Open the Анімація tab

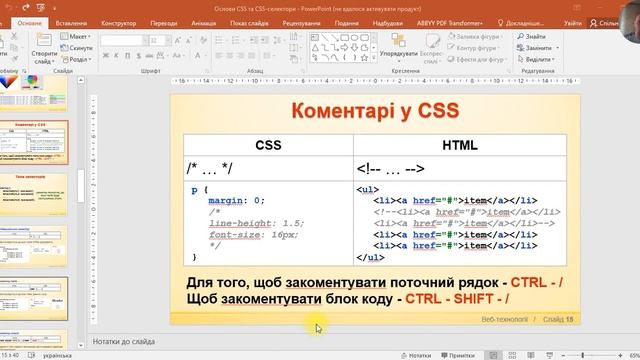coord(204,23)
